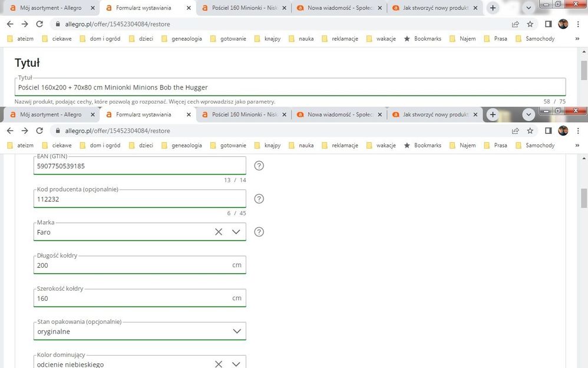The image size is (588, 368).
Task: Open Chrome's three-dot menu in Tytuł heading window
Action: click(x=578, y=24)
